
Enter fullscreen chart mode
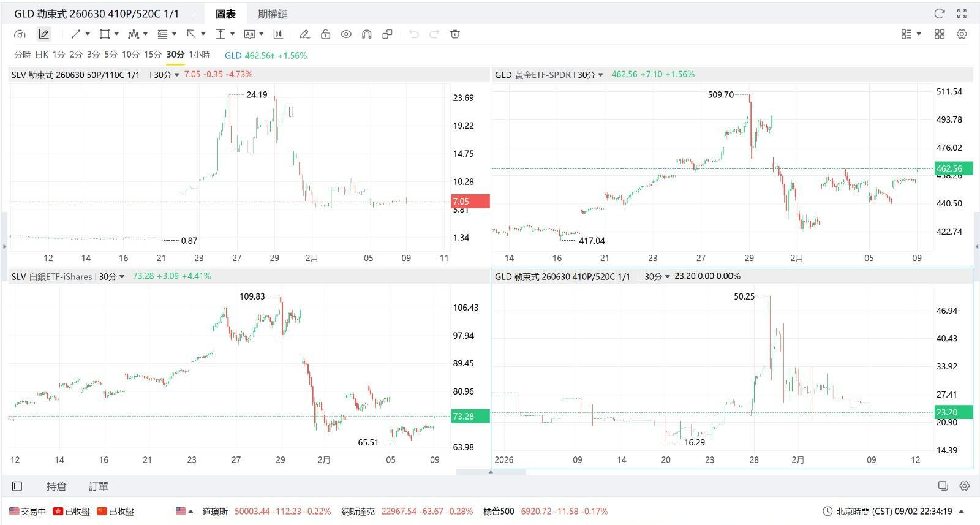tap(962, 13)
